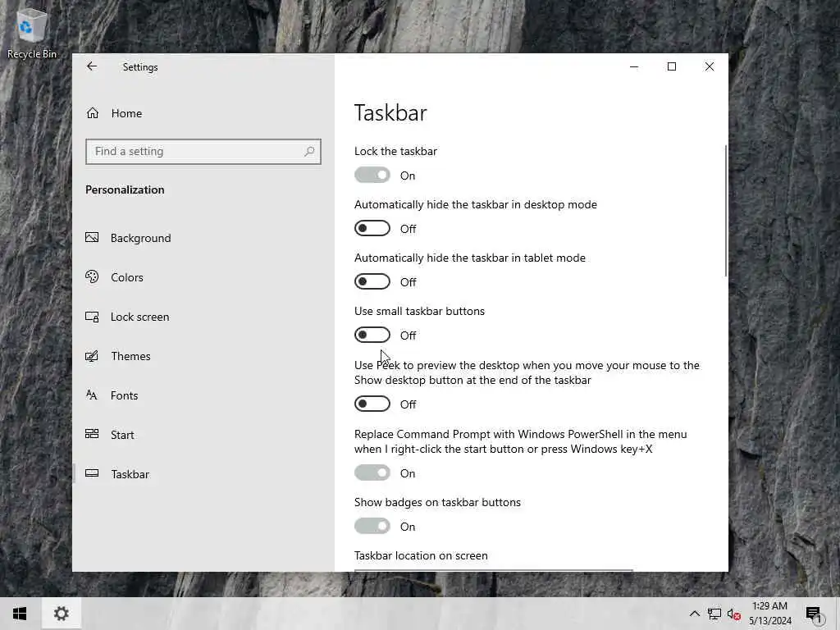Click the network icon in tray
This screenshot has width=840, height=630.
pos(714,614)
